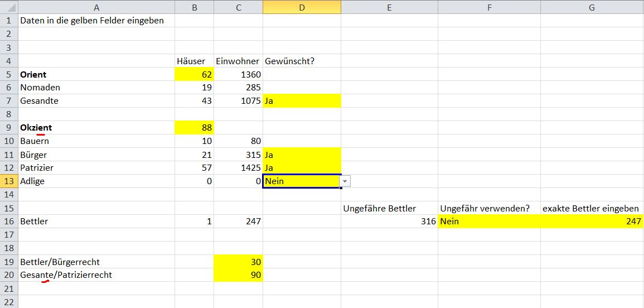
Task: Click the Bürger Gewünscht cell showing Ja
Action: point(302,155)
